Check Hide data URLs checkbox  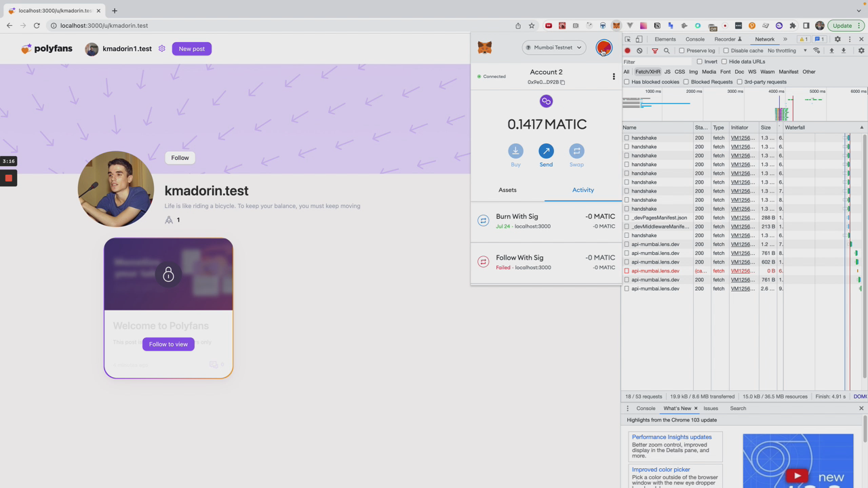[724, 62]
